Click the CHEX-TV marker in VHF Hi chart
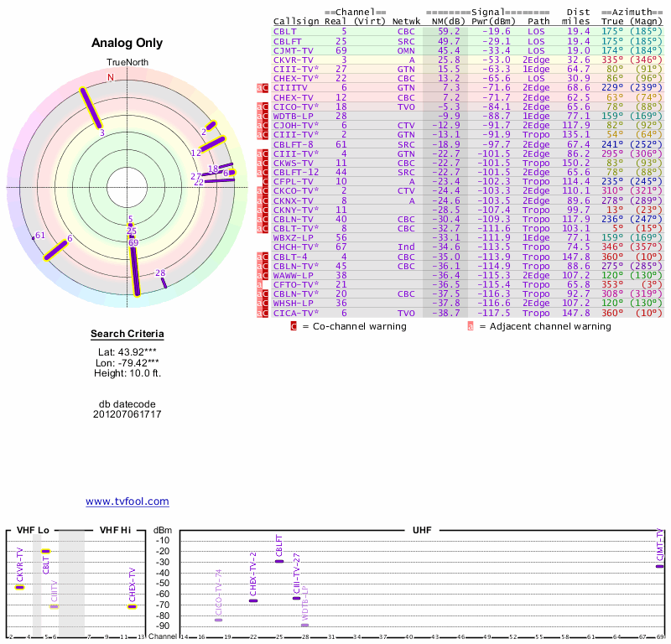The height and width of the screenshot is (644, 671). pyautogui.click(x=132, y=606)
